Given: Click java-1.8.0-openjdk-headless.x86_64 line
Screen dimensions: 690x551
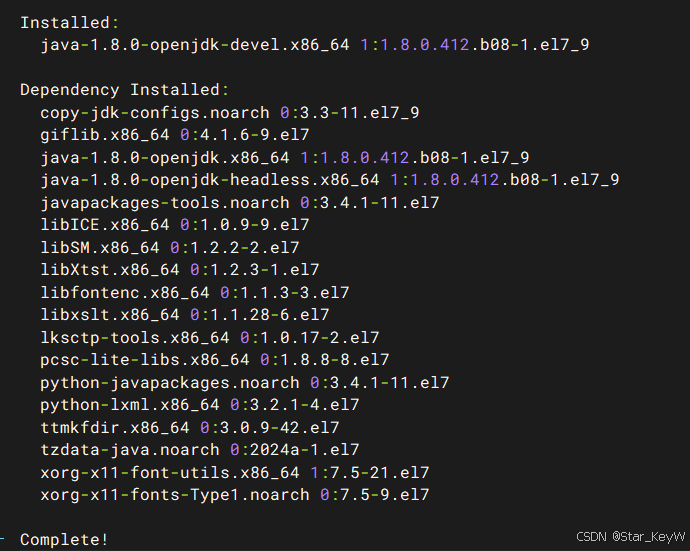Looking at the screenshot, I should point(330,180).
